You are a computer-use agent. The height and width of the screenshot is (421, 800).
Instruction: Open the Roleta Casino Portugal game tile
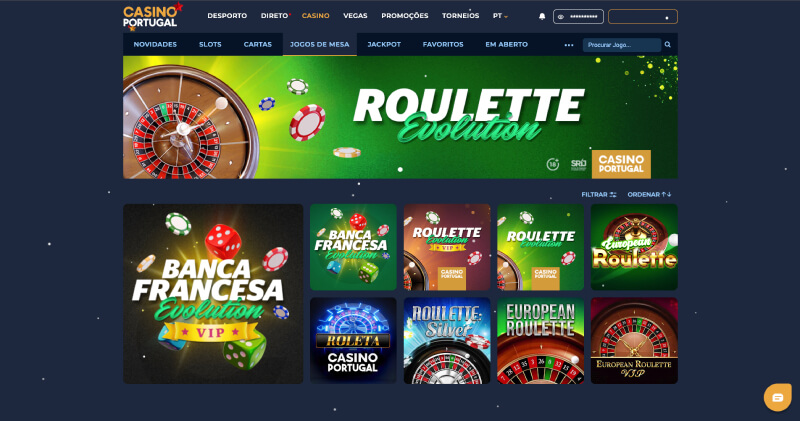(x=353, y=341)
